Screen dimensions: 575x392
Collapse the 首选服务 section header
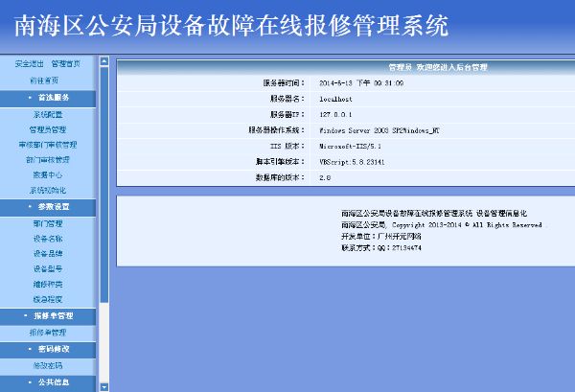click(48, 98)
